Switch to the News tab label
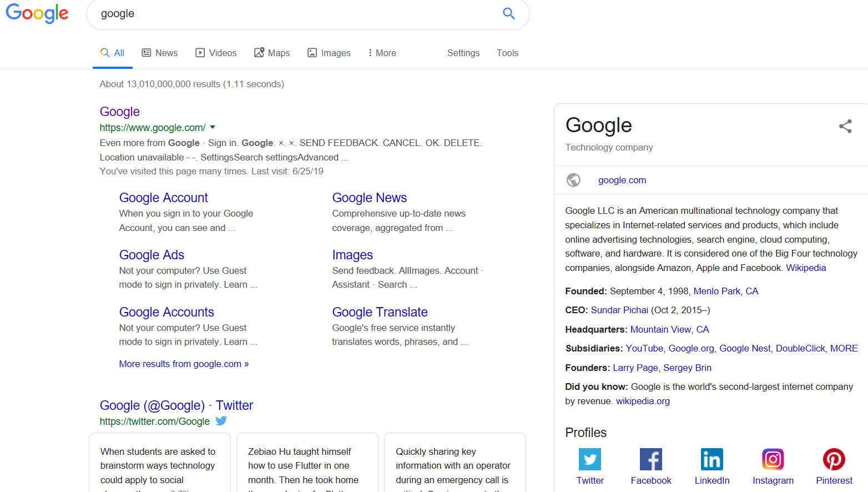 (166, 53)
